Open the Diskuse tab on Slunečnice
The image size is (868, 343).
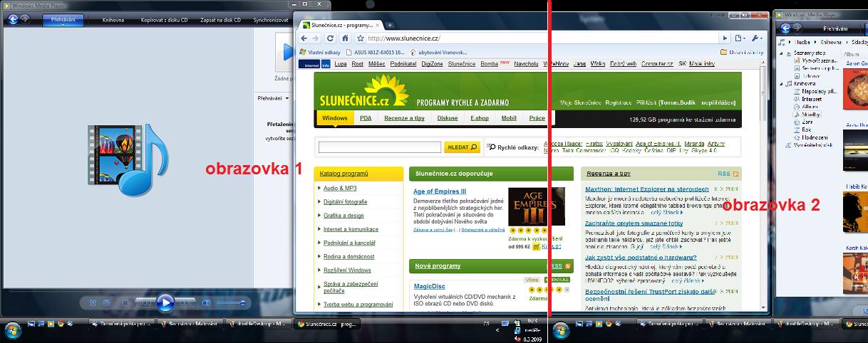tap(448, 118)
